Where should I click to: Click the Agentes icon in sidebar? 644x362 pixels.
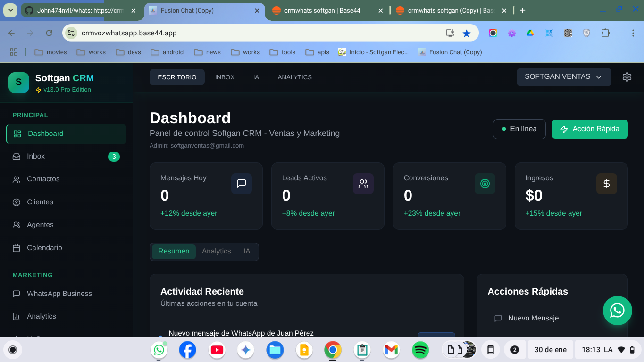tap(17, 225)
